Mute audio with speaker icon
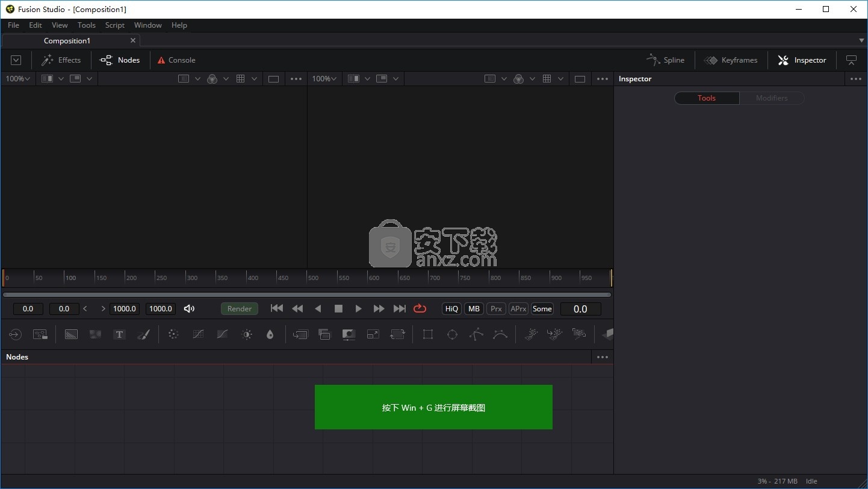The width and height of the screenshot is (868, 489). click(189, 309)
